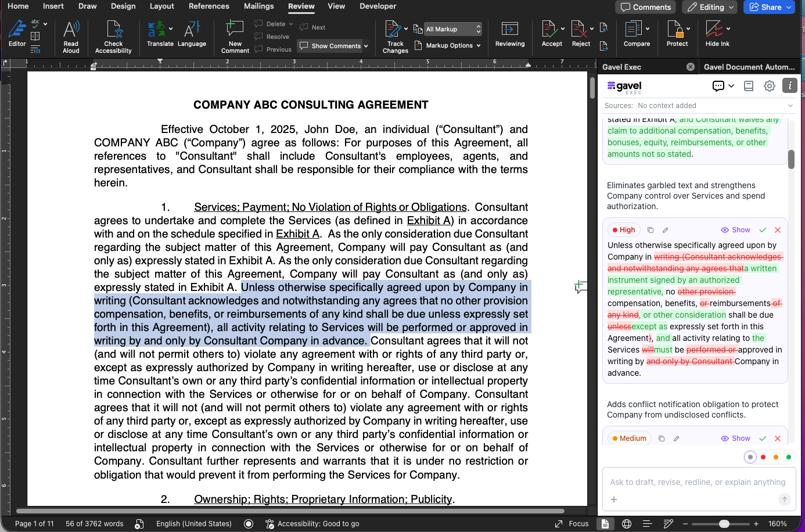Click the Gavel info icon
The image size is (805, 532).
789,86
